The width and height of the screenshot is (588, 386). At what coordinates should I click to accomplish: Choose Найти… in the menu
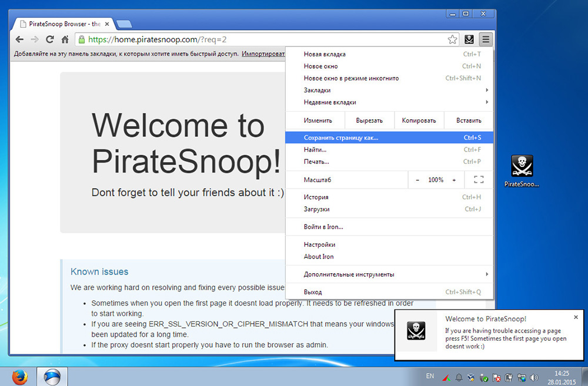pyautogui.click(x=389, y=150)
